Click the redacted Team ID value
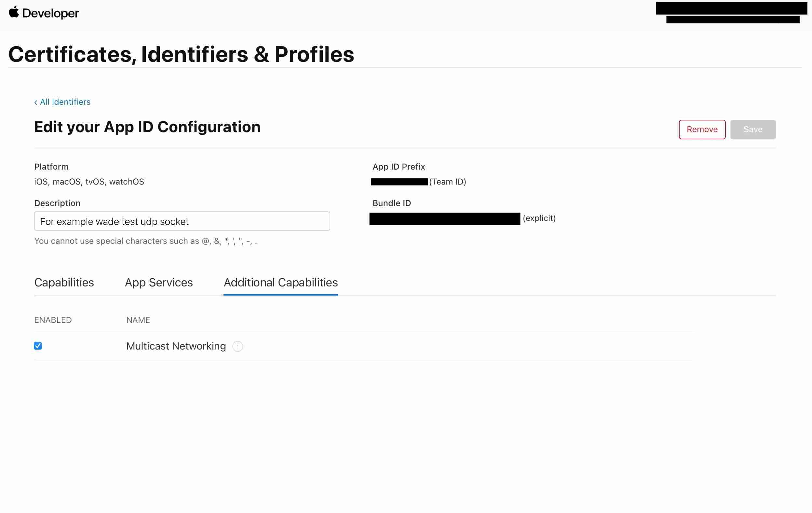 click(399, 182)
